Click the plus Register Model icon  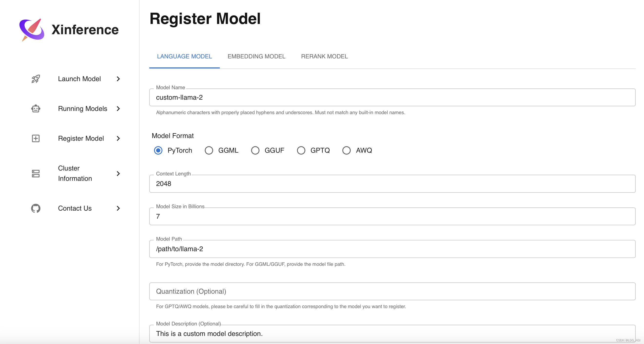[x=35, y=139]
